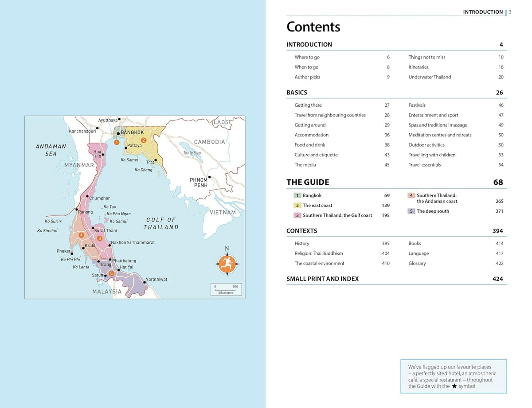This screenshot has width=532, height=408.
Task: Select the 'Outdoor activities' entry
Action: pyautogui.click(x=426, y=145)
